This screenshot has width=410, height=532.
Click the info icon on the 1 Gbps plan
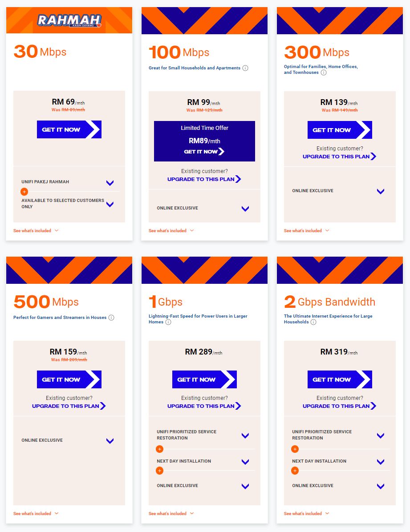[x=169, y=322]
